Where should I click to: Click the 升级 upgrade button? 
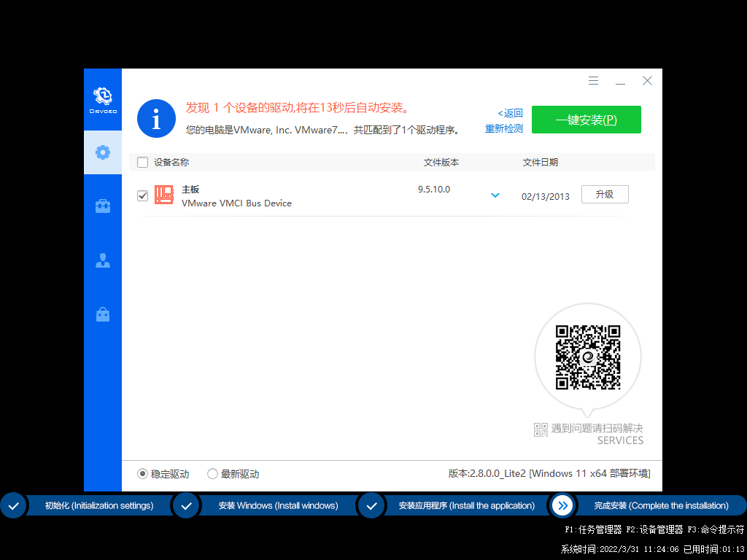[x=605, y=194]
